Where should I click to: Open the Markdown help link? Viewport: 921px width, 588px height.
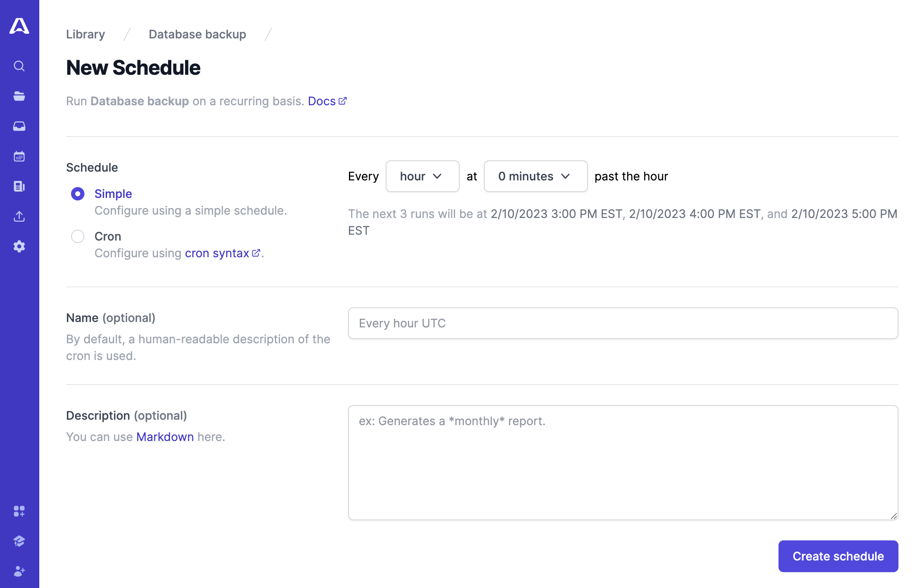point(165,437)
